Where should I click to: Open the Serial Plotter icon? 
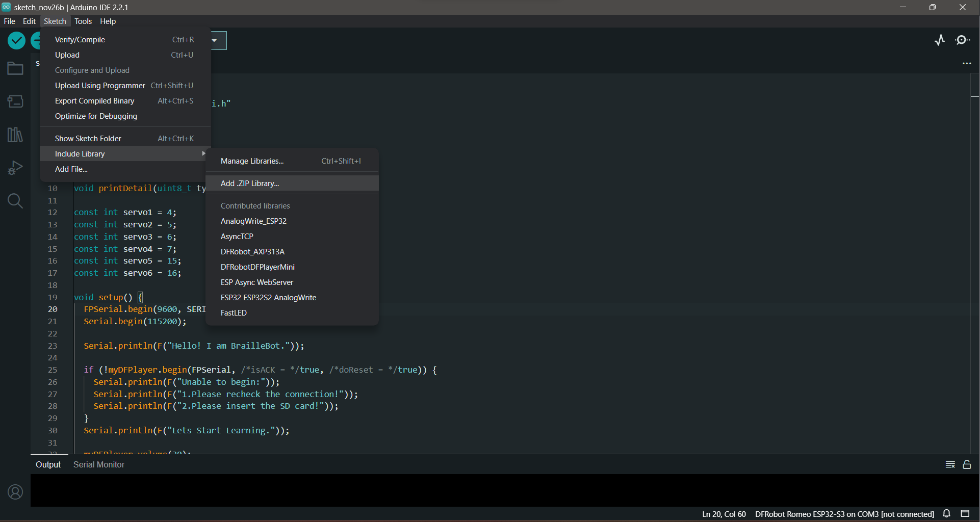(x=940, y=40)
